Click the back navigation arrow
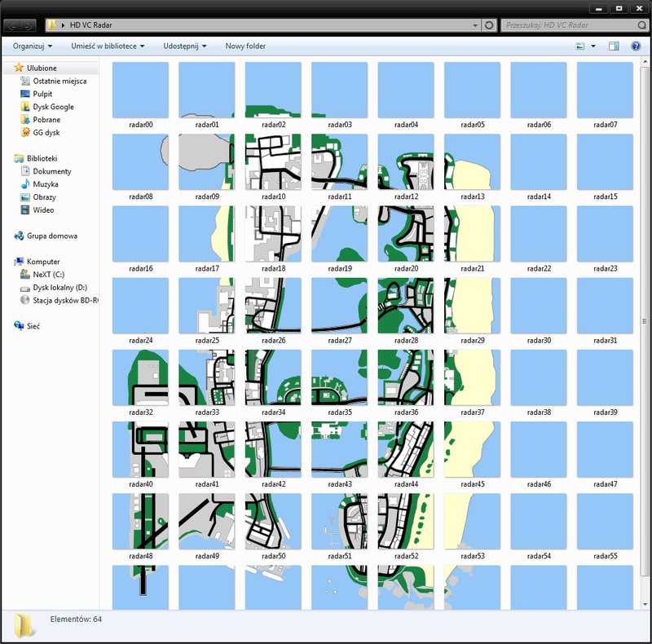The height and width of the screenshot is (644, 652). pyautogui.click(x=12, y=26)
